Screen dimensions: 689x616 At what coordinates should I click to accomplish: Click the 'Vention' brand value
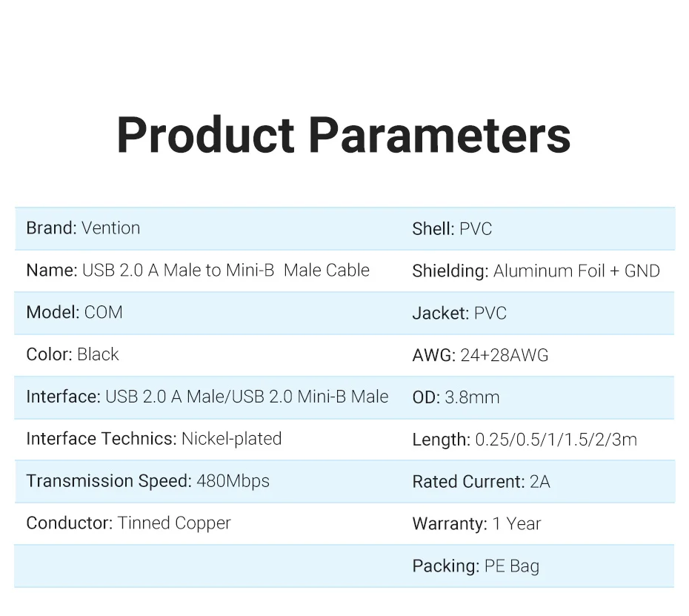click(x=110, y=228)
